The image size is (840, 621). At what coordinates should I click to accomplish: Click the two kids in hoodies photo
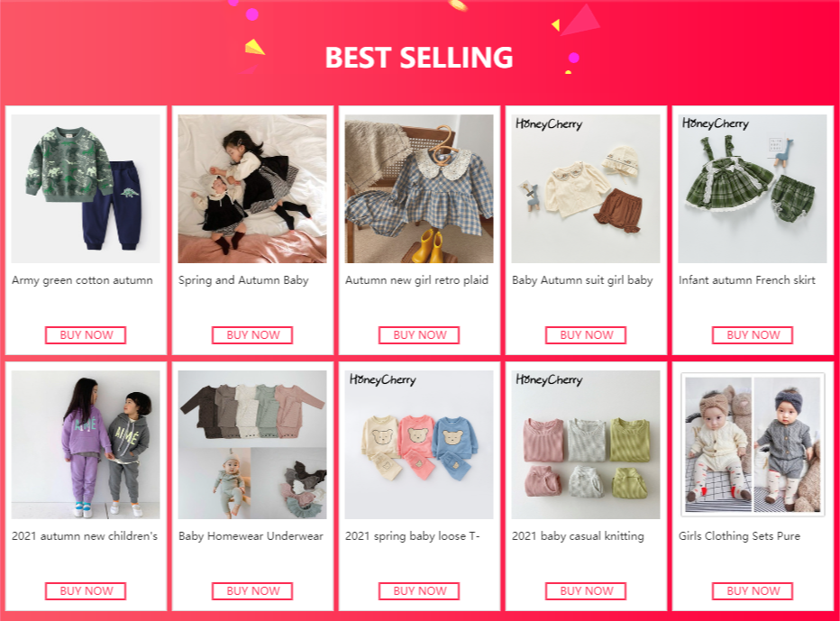(86, 444)
